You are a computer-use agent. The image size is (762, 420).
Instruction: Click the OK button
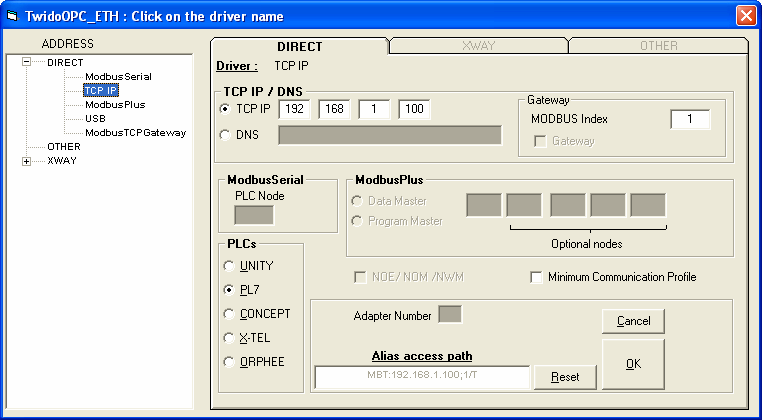(x=633, y=364)
